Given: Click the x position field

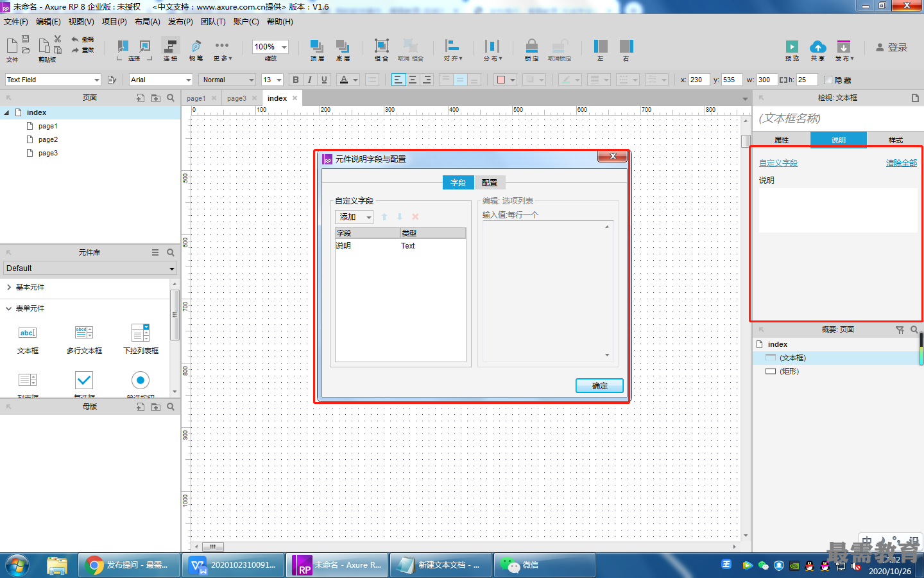Looking at the screenshot, I should (x=699, y=80).
